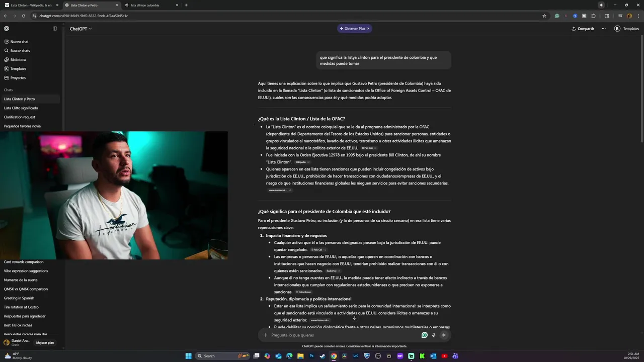Open Photoshop from the taskbar
Image resolution: width=644 pixels, height=362 pixels.
(311, 356)
